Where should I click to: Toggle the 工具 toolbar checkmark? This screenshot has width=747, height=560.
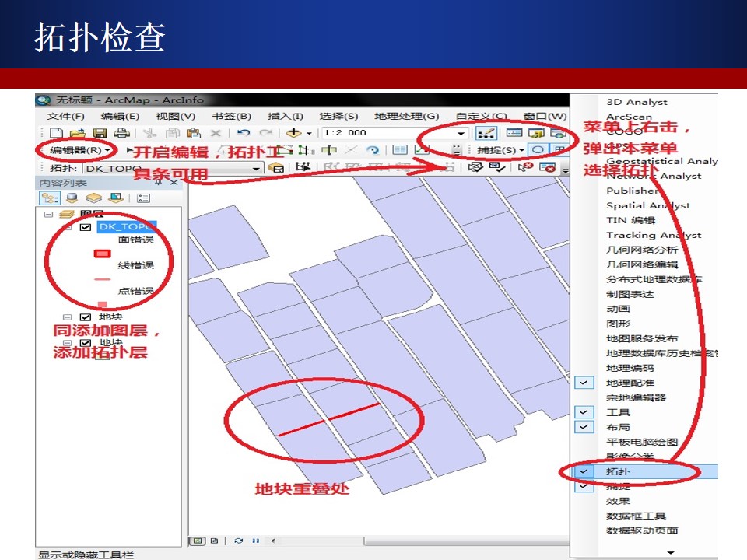pyautogui.click(x=584, y=412)
